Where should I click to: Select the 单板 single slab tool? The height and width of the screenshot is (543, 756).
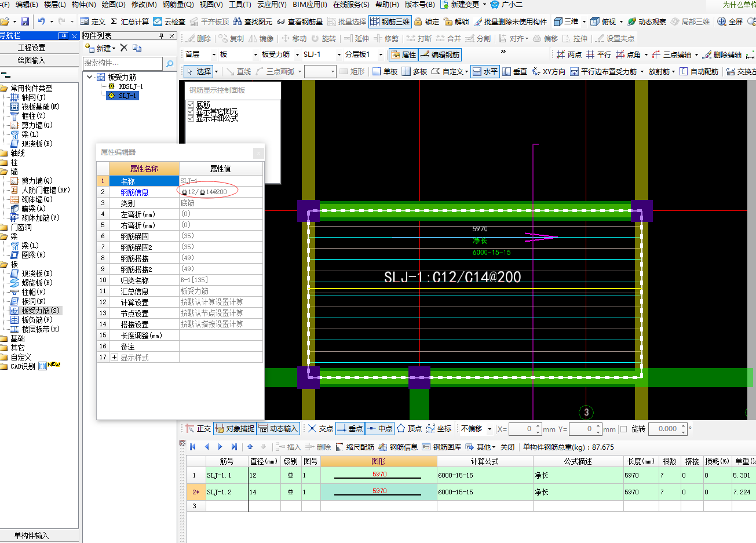click(x=385, y=71)
